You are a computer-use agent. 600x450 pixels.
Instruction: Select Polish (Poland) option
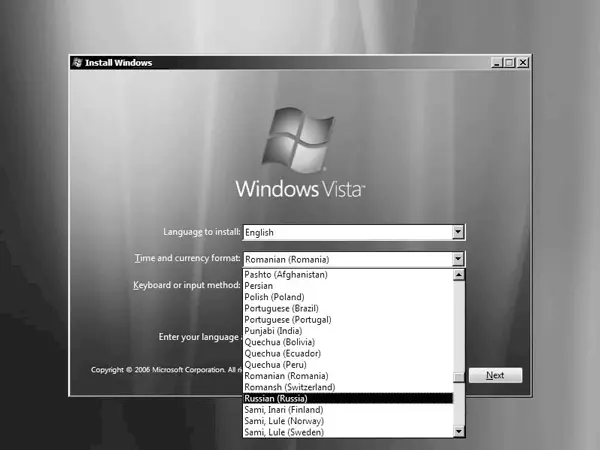pos(348,297)
